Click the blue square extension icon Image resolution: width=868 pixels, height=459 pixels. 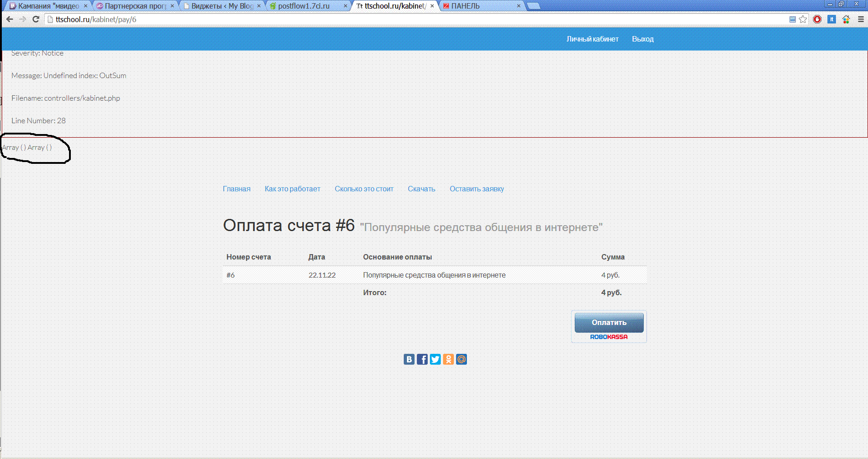(831, 19)
